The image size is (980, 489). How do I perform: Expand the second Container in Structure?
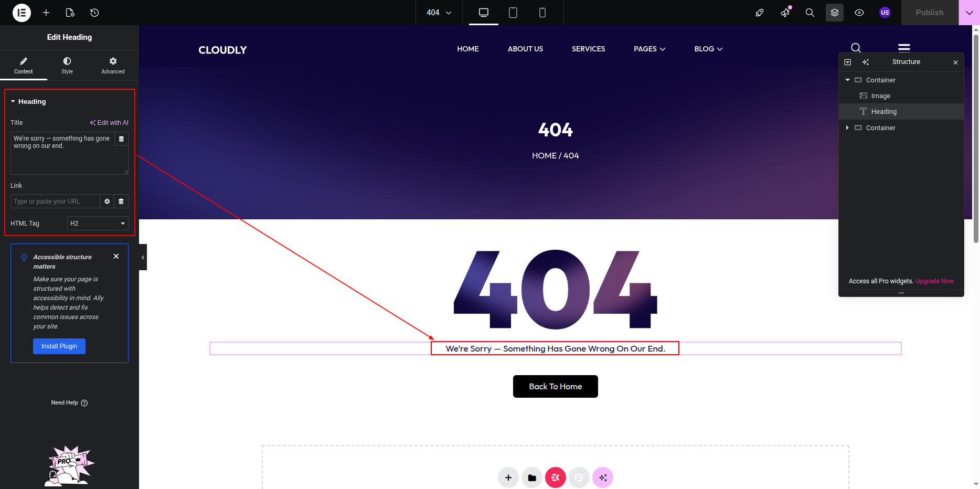[847, 127]
